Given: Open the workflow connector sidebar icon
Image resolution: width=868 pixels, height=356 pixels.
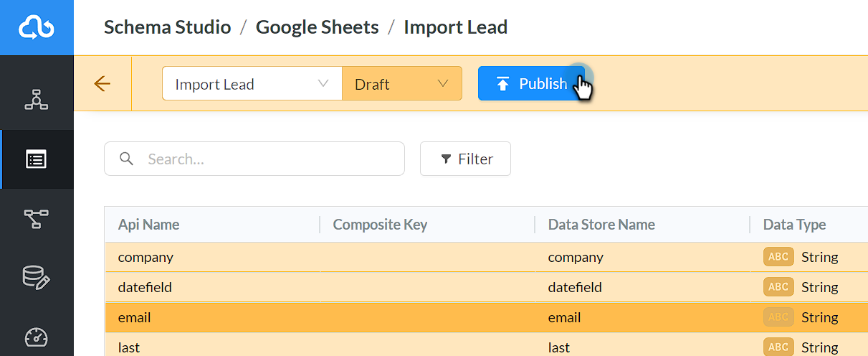Looking at the screenshot, I should pos(37,218).
